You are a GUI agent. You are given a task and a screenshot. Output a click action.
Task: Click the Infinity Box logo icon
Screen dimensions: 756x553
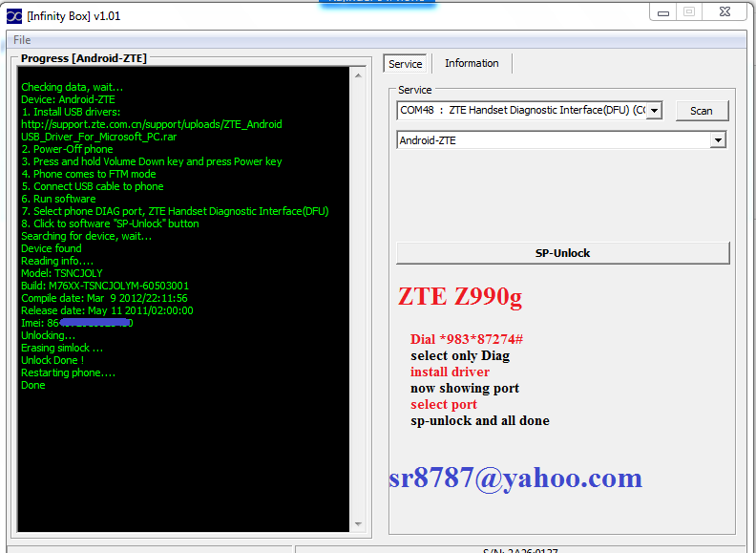14,16
